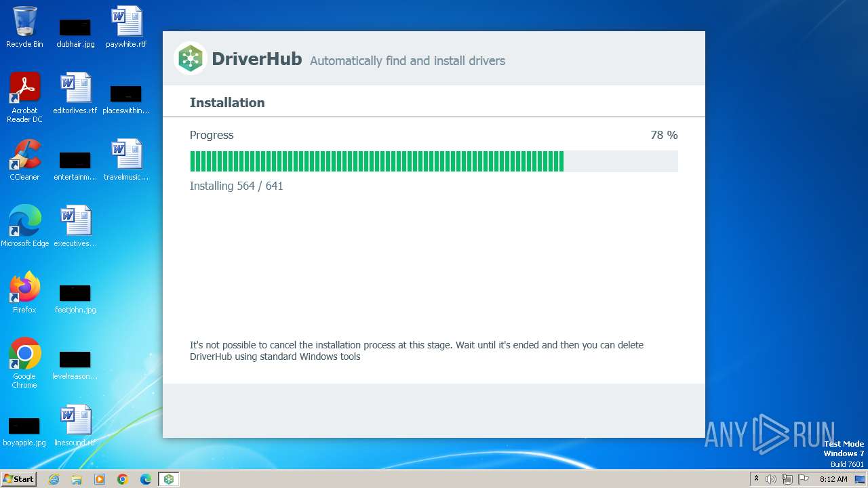Launch Edge from the taskbar

[146, 479]
